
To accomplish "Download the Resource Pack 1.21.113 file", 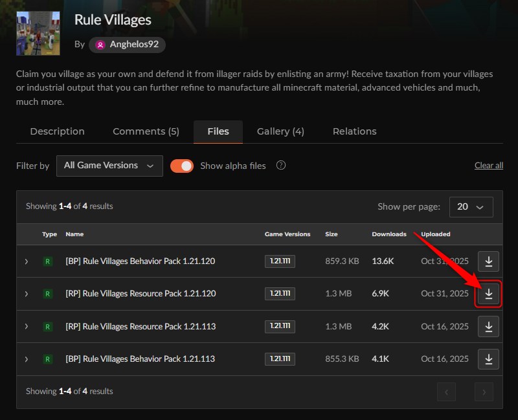I will 488,326.
